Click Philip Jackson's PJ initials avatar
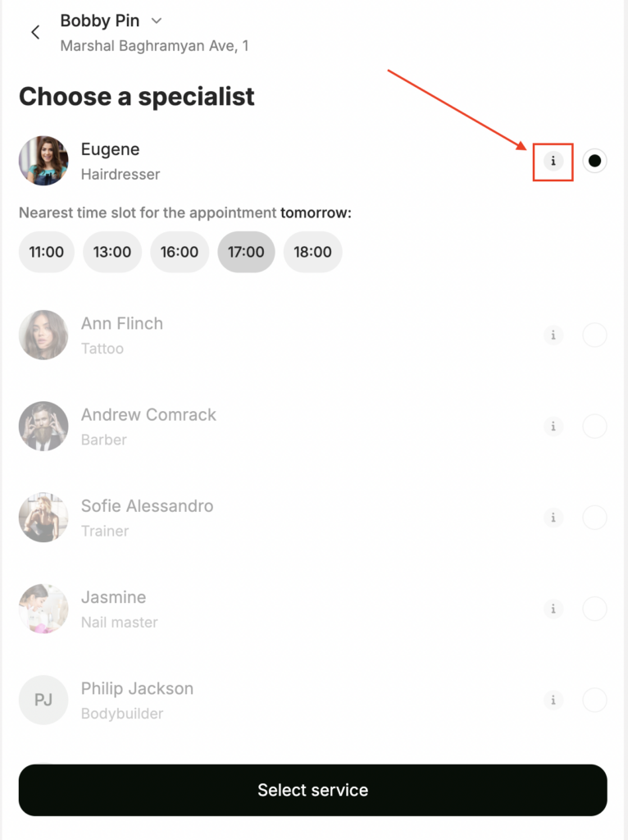 point(43,701)
